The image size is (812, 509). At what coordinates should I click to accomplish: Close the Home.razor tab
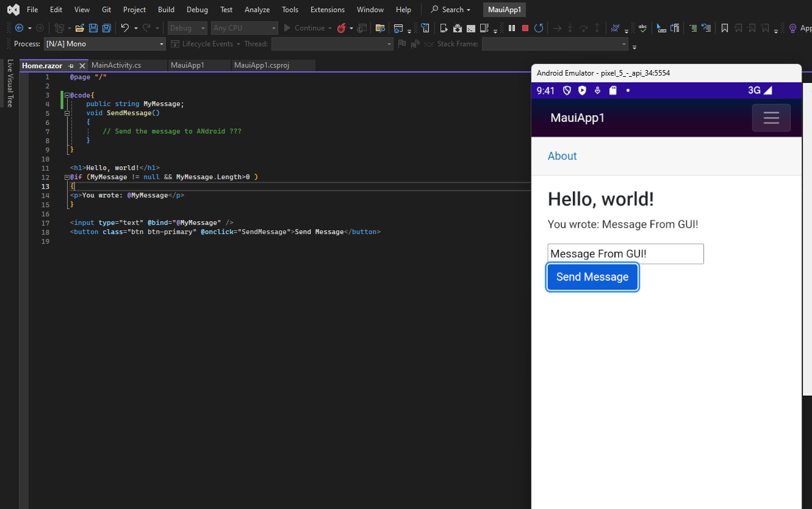[82, 66]
